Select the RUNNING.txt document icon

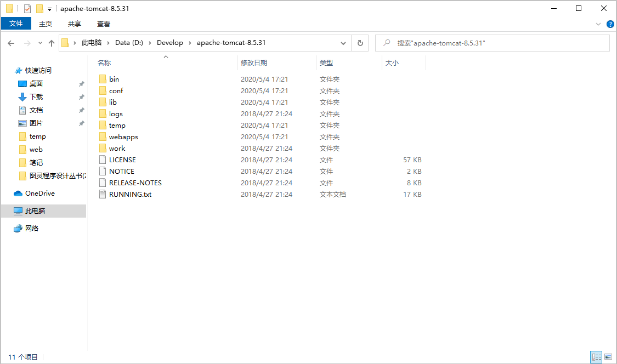coord(103,194)
